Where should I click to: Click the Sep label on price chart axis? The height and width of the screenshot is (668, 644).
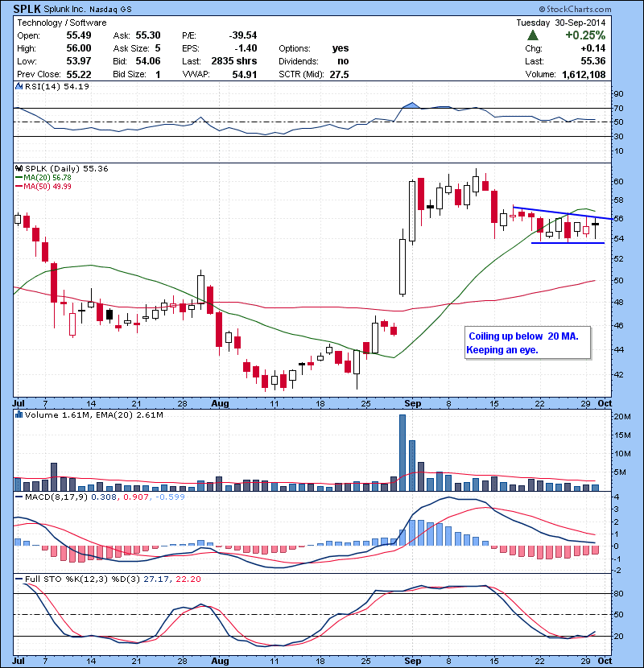413,403
